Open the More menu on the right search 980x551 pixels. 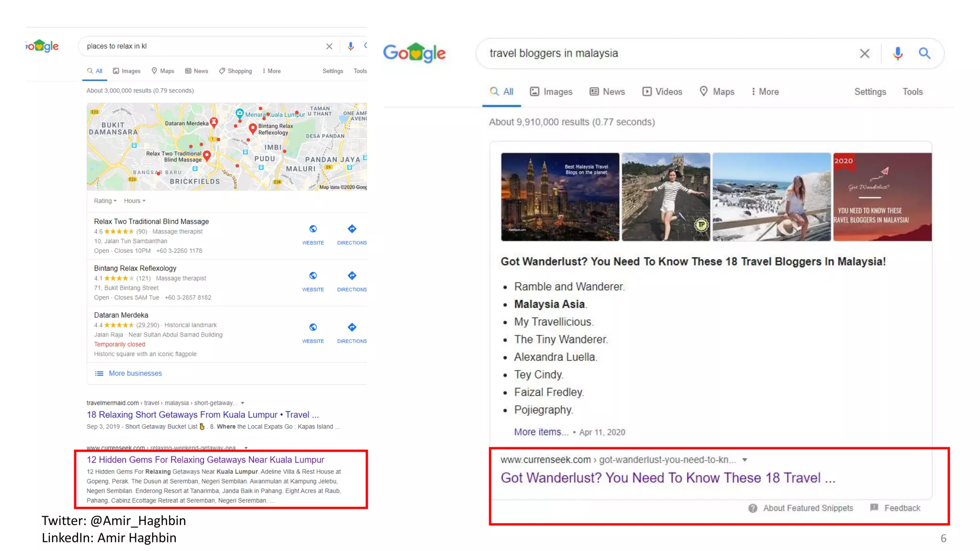(x=765, y=91)
